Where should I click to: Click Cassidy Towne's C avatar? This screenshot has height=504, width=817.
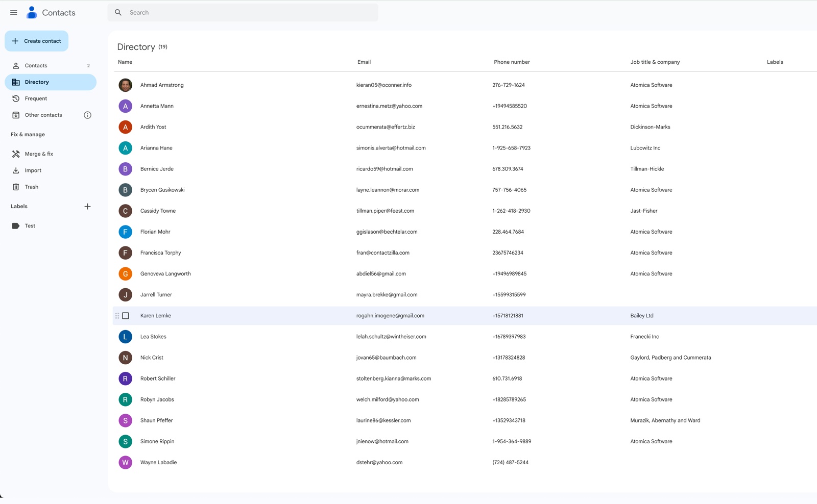(x=125, y=211)
